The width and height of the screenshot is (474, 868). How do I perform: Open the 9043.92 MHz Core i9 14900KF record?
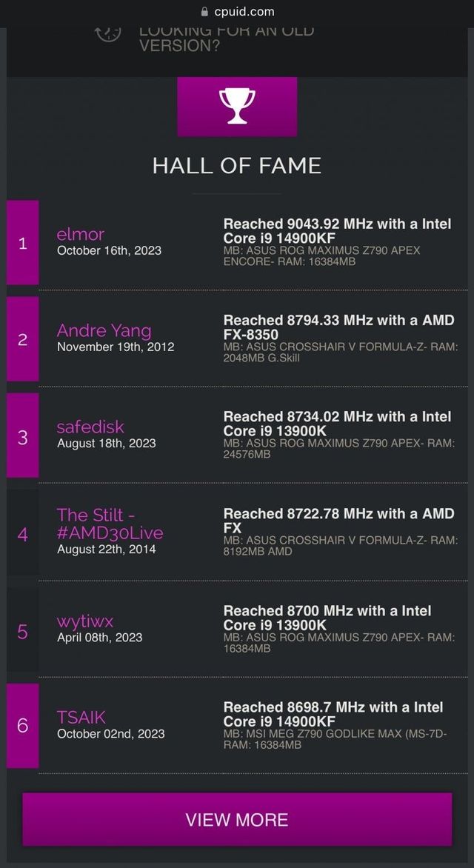(337, 231)
